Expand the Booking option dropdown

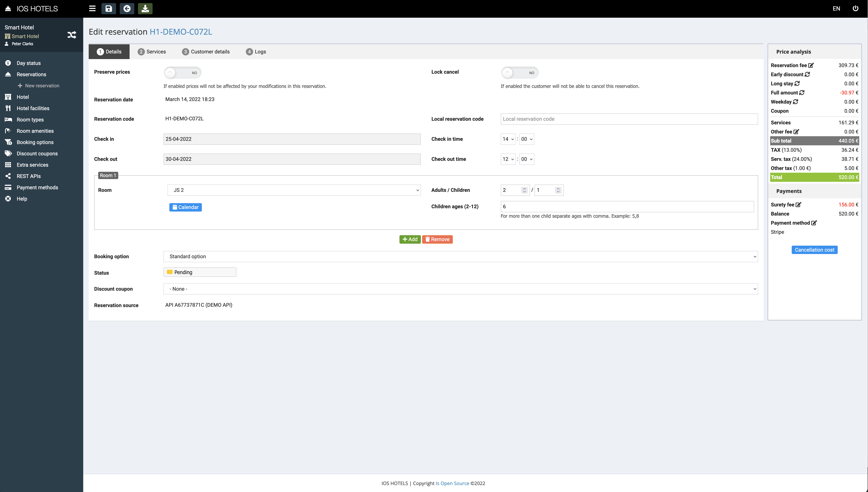coord(460,256)
